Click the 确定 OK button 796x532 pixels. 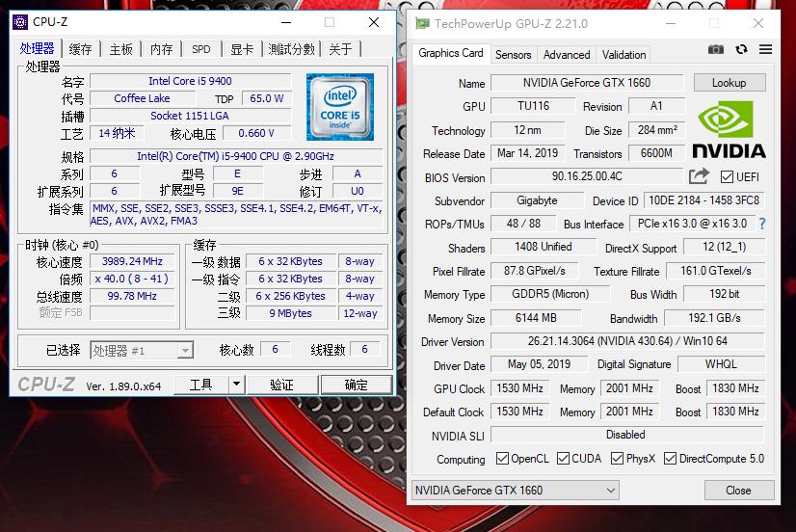point(357,385)
